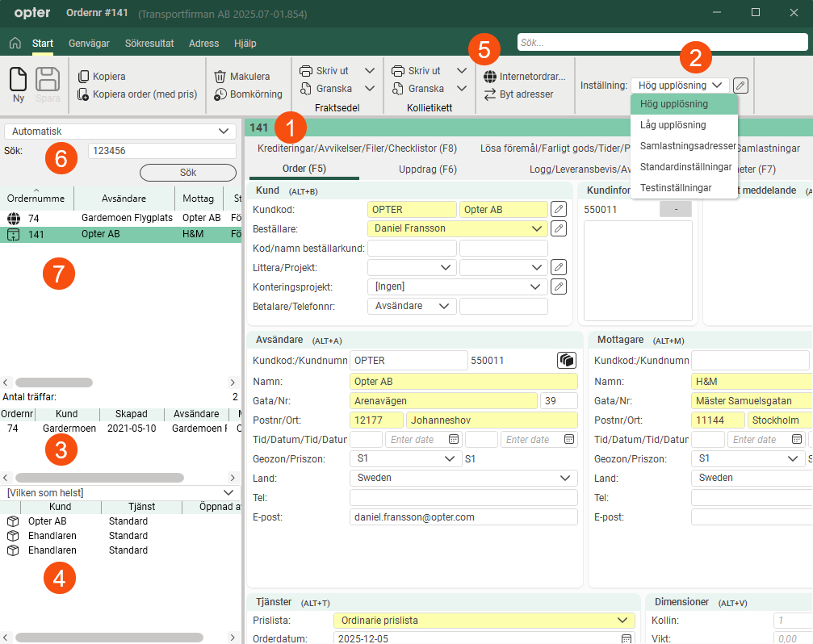
Task: Click Byt adresser swap icon
Action: click(x=490, y=94)
